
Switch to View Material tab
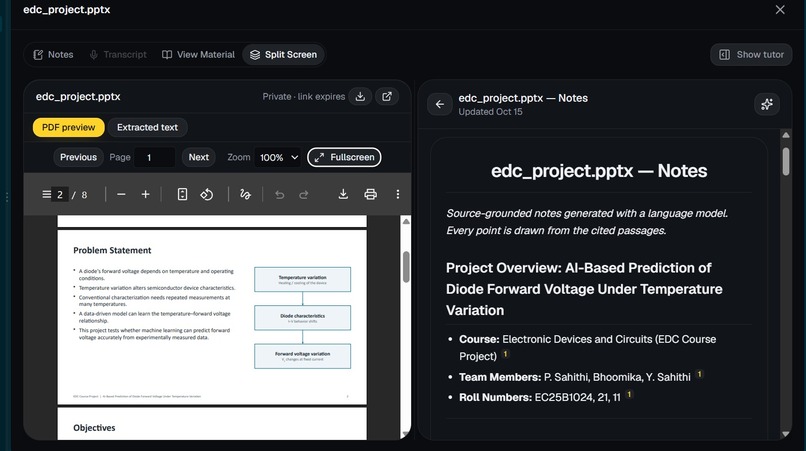coord(198,55)
